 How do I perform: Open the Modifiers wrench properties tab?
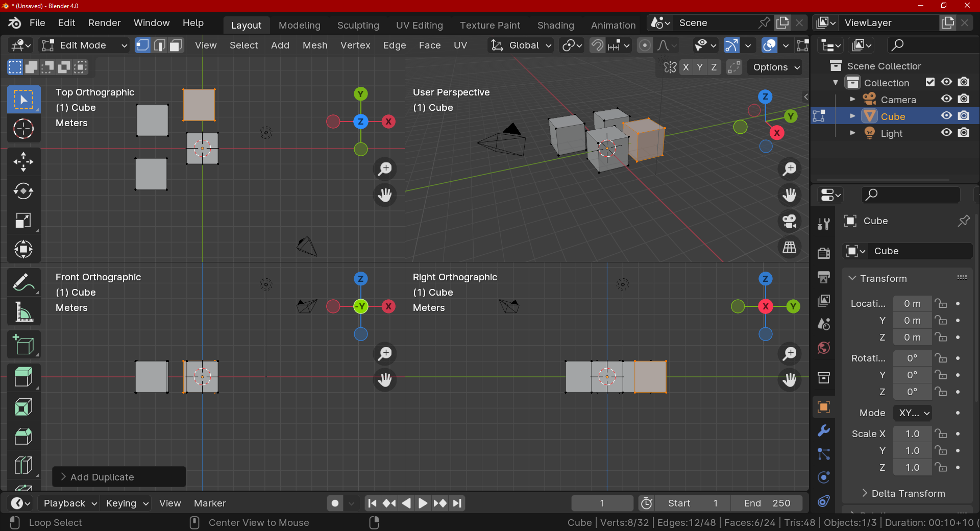(x=823, y=430)
